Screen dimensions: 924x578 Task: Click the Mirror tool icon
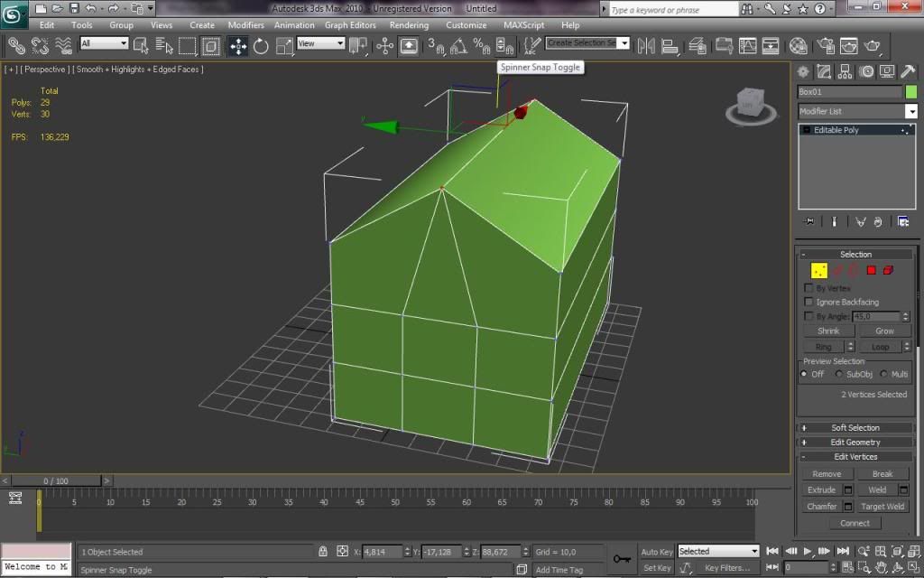click(x=646, y=46)
